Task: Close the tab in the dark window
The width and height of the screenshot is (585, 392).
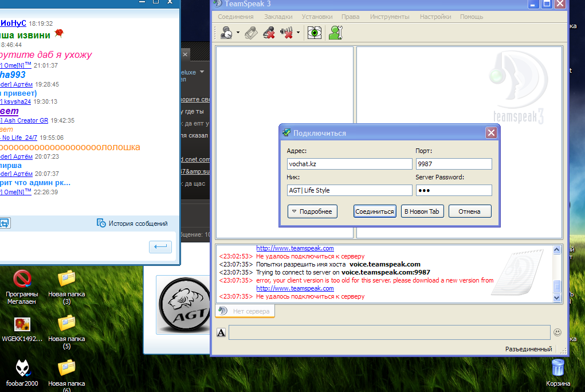Action: 185,54
